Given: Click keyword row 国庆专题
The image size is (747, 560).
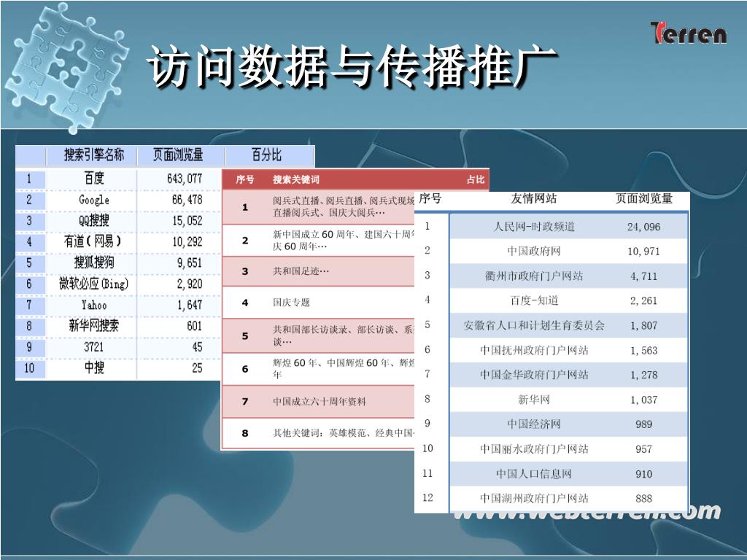Looking at the screenshot, I should point(318,303).
